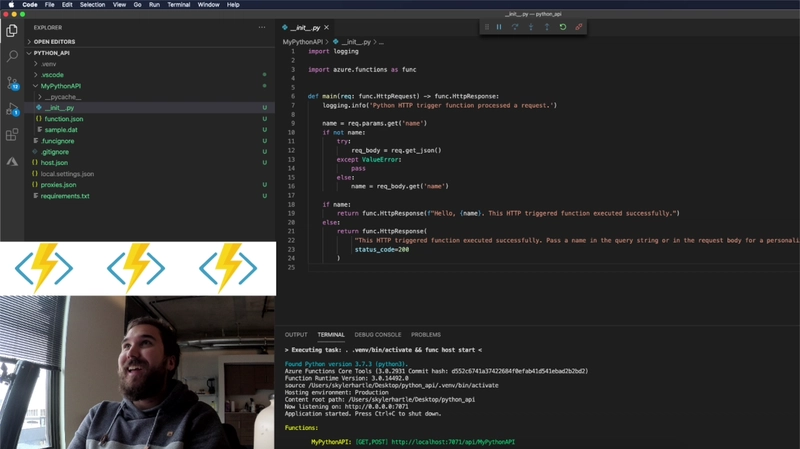Open requirements.txt file
Viewport: 800px width, 449px height.
pos(65,196)
